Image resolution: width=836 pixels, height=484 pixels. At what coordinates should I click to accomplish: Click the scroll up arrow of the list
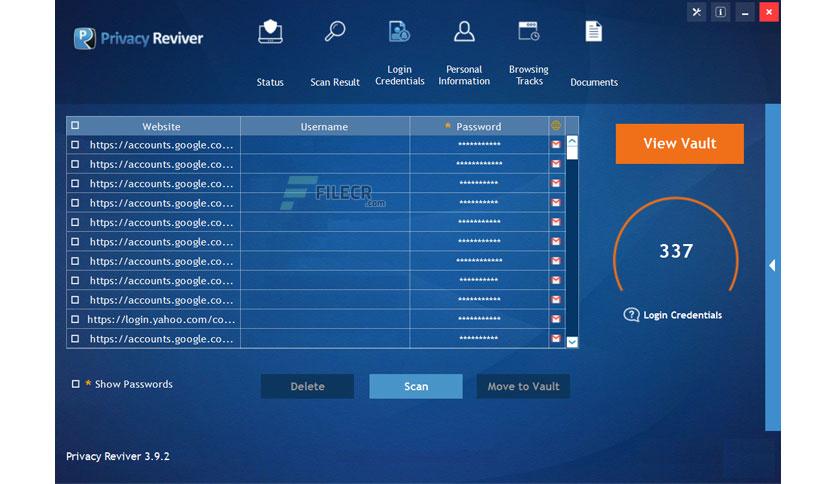pos(572,141)
